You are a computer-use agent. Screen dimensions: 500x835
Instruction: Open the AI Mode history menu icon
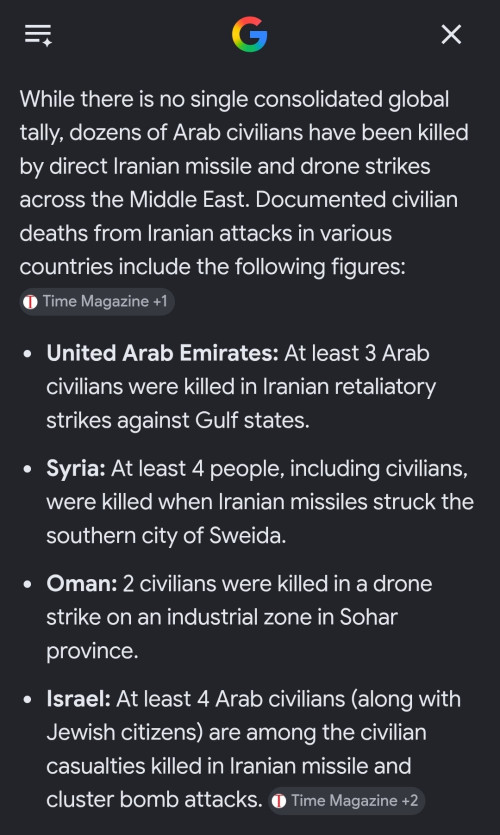point(38,35)
